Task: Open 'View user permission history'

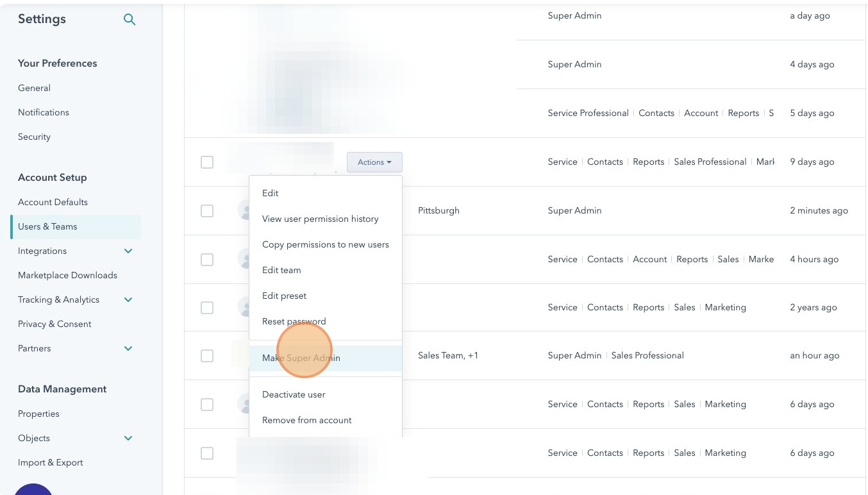Action: (x=321, y=219)
